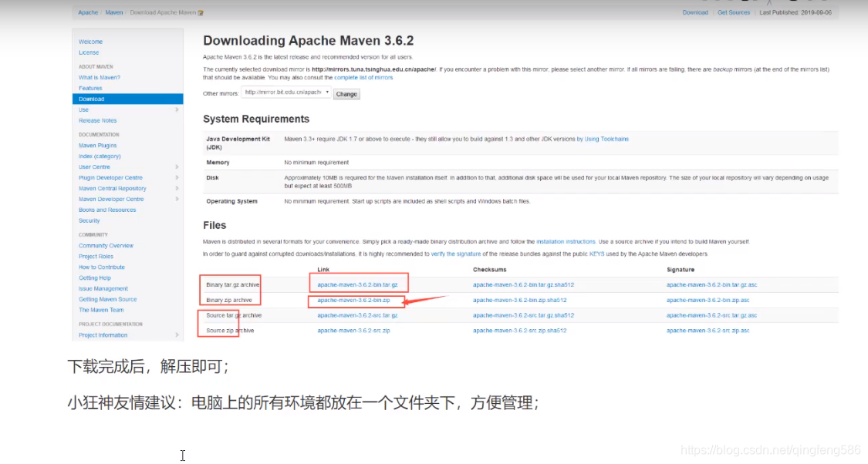Open the Other mirrors dropdown
The image size is (868, 464).
[x=286, y=92]
